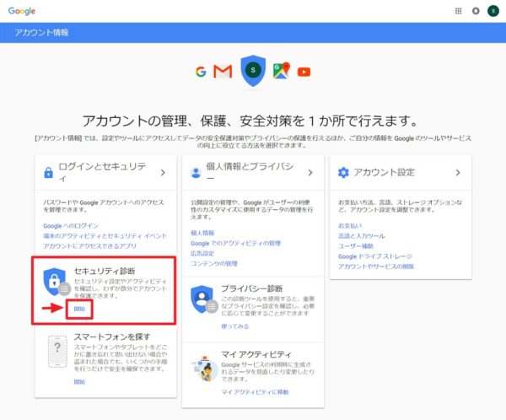Open アカウントやサービスの削除 link

pyautogui.click(x=376, y=267)
